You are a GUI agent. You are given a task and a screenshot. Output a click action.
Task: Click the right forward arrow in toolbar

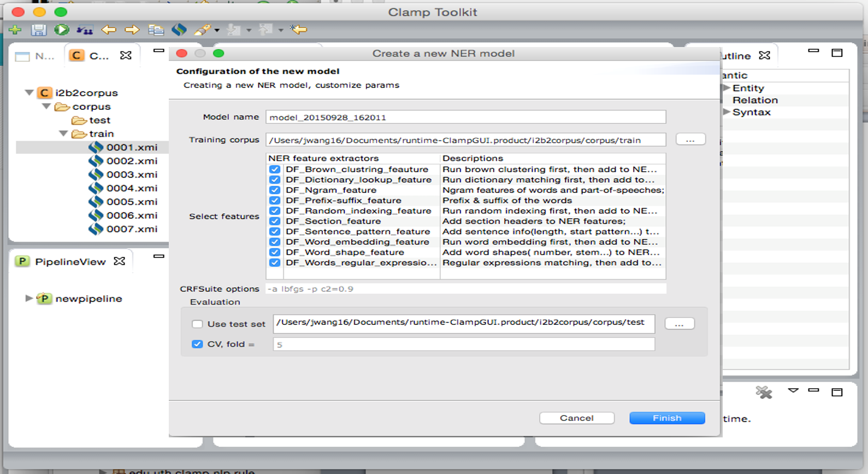[x=132, y=30]
